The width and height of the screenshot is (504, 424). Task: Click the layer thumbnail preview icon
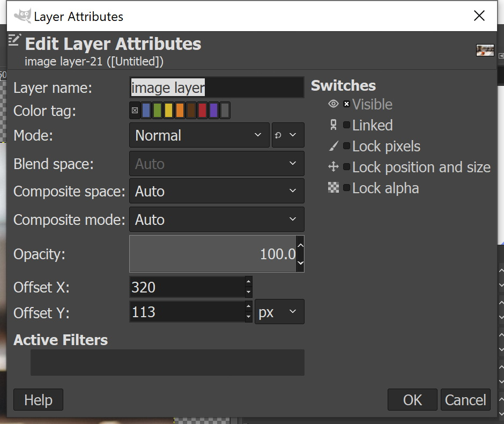point(485,50)
